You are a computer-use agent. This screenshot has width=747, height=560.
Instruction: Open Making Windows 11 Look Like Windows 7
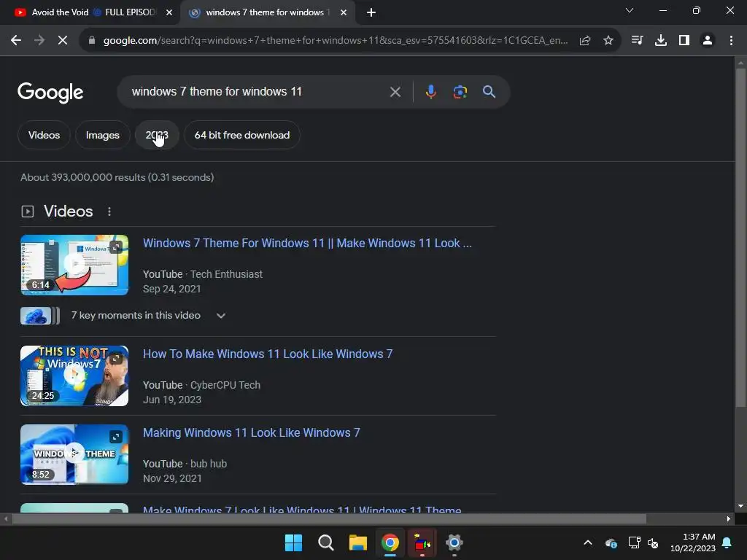tap(252, 433)
